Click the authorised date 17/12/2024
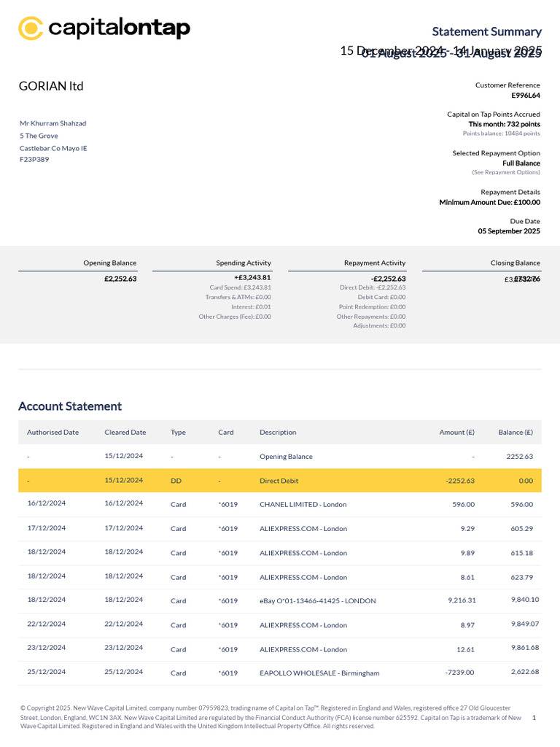 pyautogui.click(x=47, y=528)
